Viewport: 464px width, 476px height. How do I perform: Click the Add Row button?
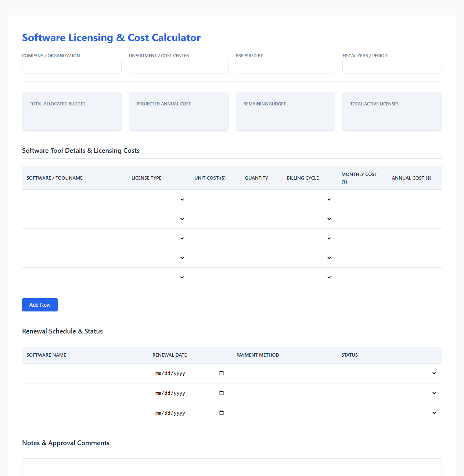pos(40,305)
